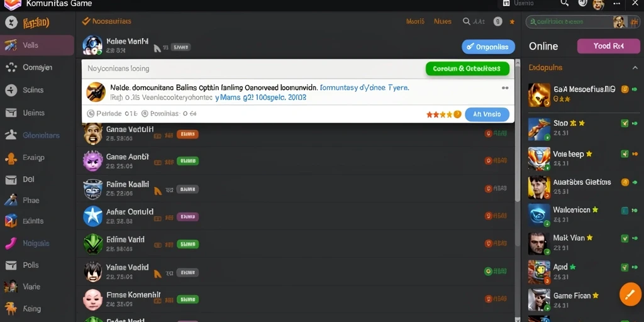Click the red status on Raime Koallri row

(496, 189)
